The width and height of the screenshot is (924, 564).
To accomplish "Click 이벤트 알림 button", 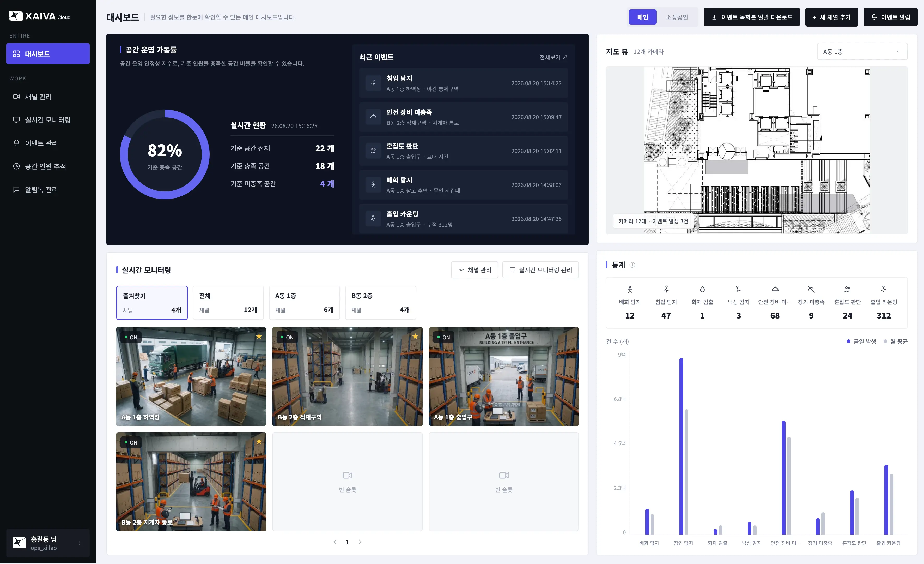I will tap(890, 17).
